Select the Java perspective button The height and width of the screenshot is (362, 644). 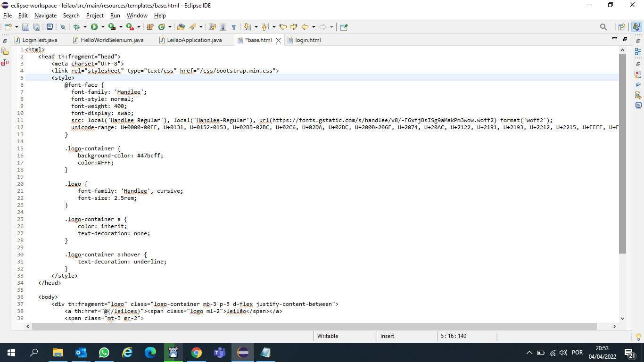click(x=637, y=27)
